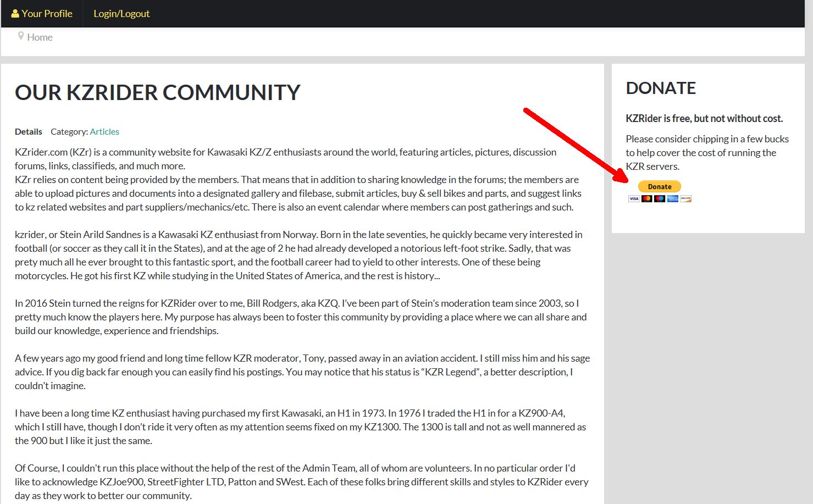Click the DONATE sidebar heading
813x504 pixels.
point(661,88)
